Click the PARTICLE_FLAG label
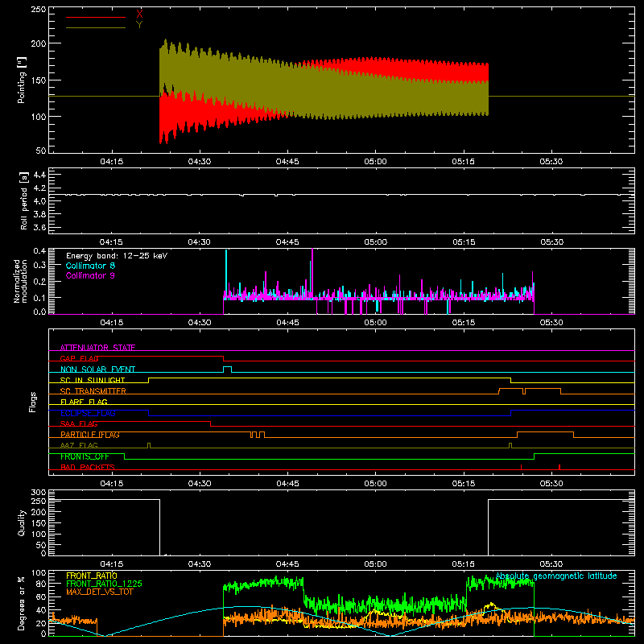This screenshot has width=644, height=644. pos(90,435)
